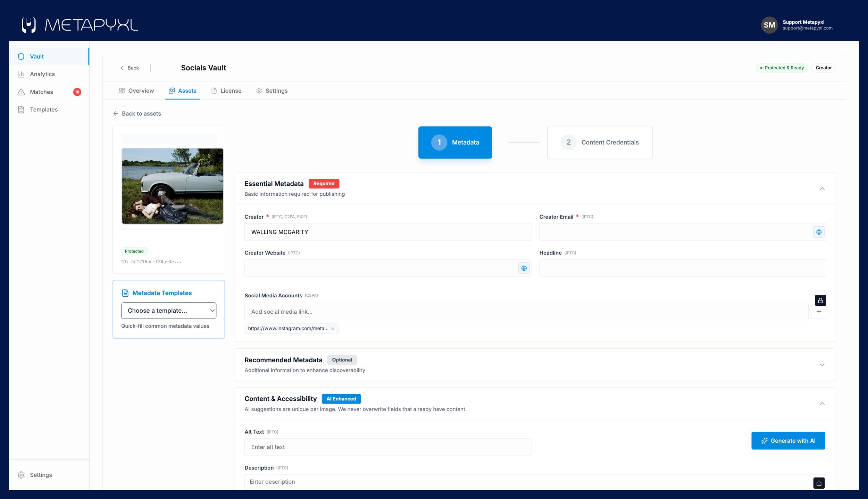Collapse the Content & Accessibility section
The height and width of the screenshot is (499, 868).
point(822,404)
